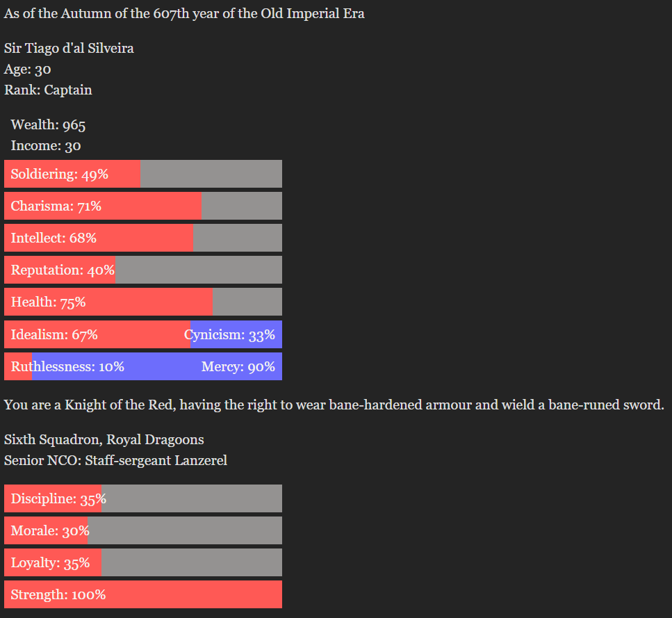Click the Rank: Captain text
This screenshot has height=618, width=672.
coord(48,90)
